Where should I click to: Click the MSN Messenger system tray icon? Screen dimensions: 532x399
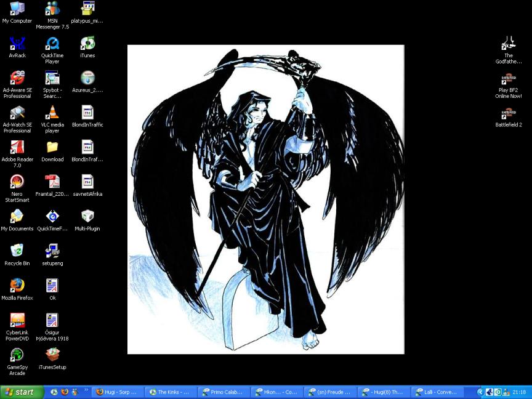pos(506,392)
